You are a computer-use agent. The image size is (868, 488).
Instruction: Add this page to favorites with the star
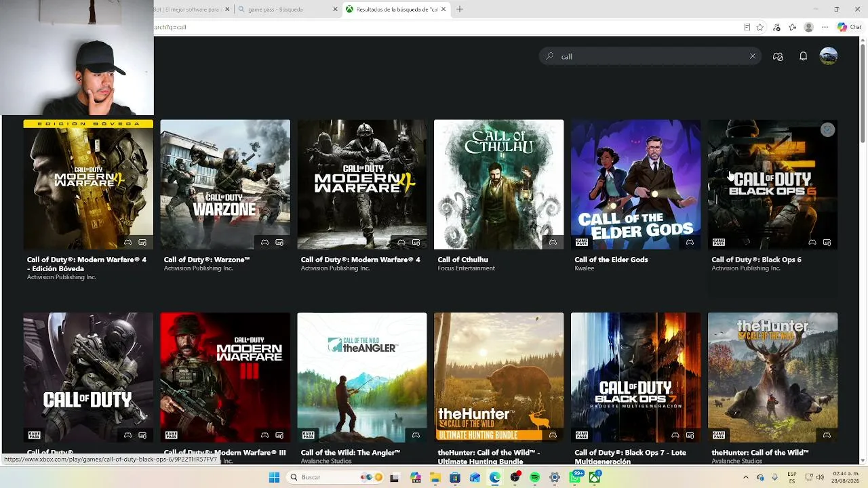pyautogui.click(x=760, y=27)
